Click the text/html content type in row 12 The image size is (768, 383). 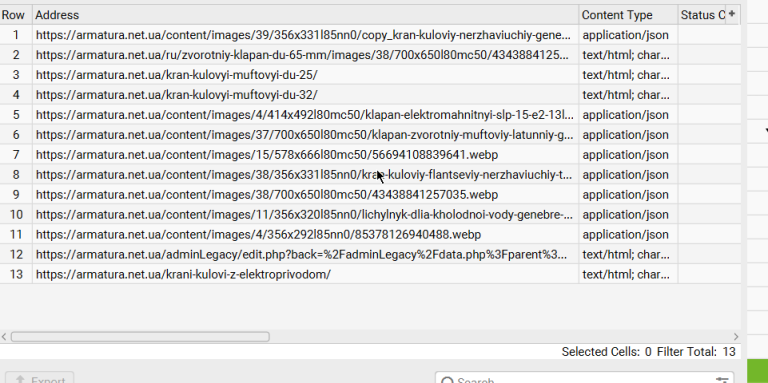coord(628,254)
